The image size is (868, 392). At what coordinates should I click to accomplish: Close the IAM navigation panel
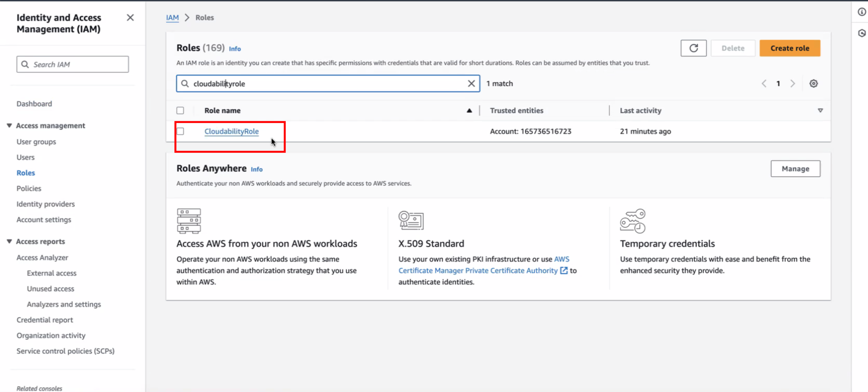pos(130,18)
